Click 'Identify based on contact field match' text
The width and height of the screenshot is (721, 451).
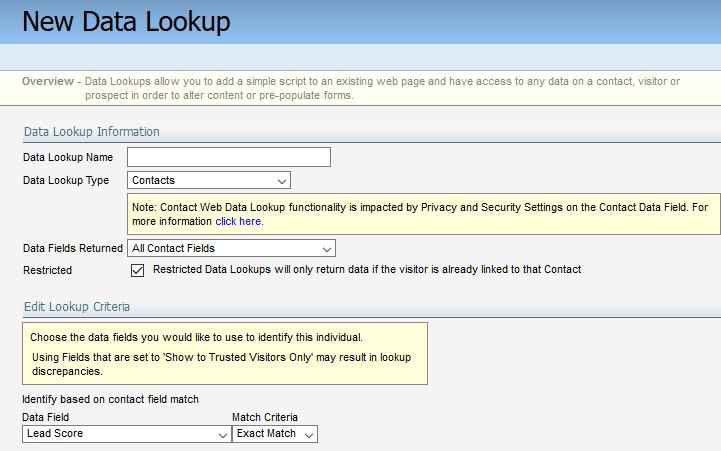(x=110, y=399)
